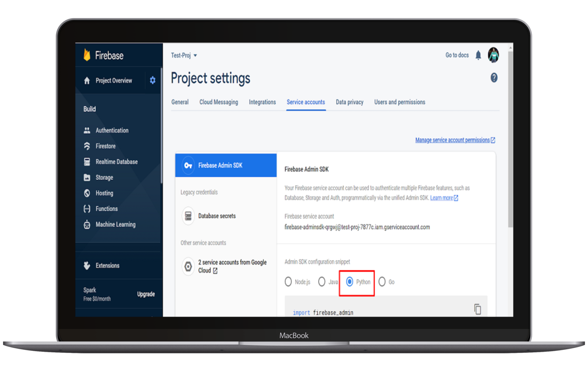588x368 pixels.
Task: Click the Hosting globe icon
Action: click(87, 193)
